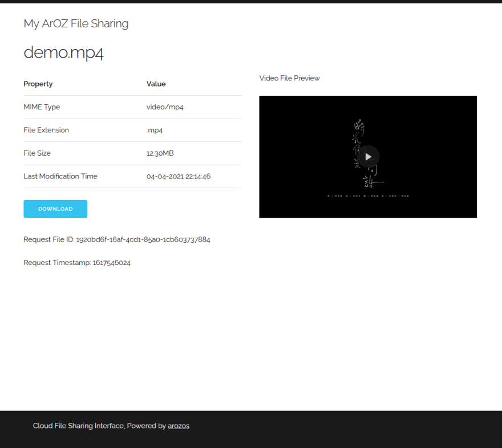Viewport: 502px width, 448px height.
Task: Click the 'Value' column header
Action: click(x=156, y=84)
